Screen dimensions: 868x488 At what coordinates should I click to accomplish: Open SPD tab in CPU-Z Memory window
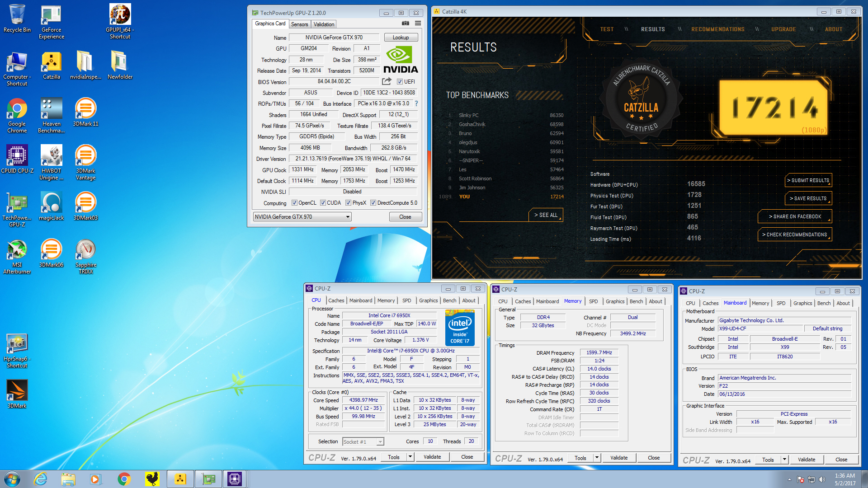click(x=593, y=301)
